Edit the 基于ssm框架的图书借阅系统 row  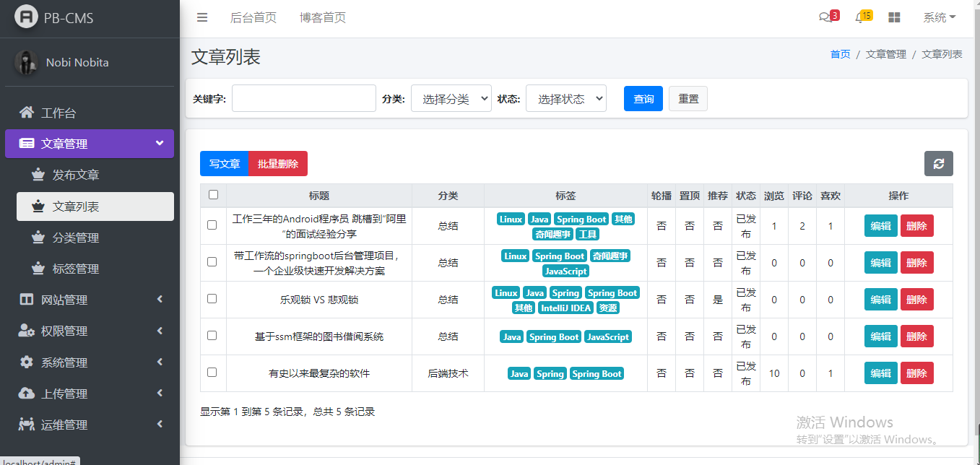(x=881, y=336)
